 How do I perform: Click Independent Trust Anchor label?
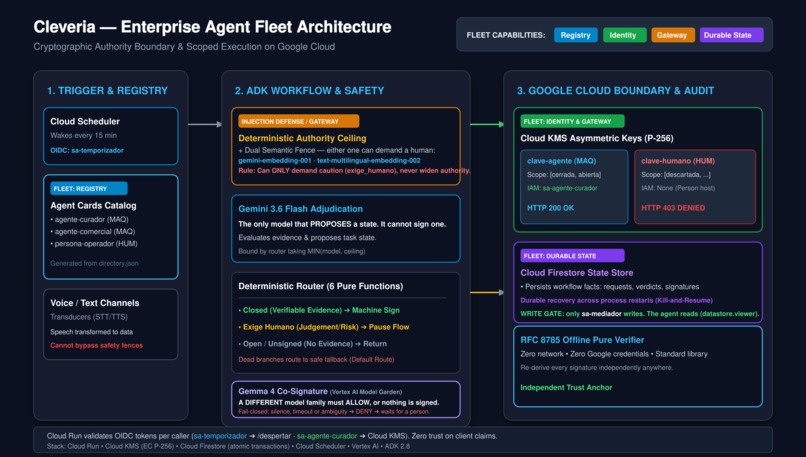(566, 388)
